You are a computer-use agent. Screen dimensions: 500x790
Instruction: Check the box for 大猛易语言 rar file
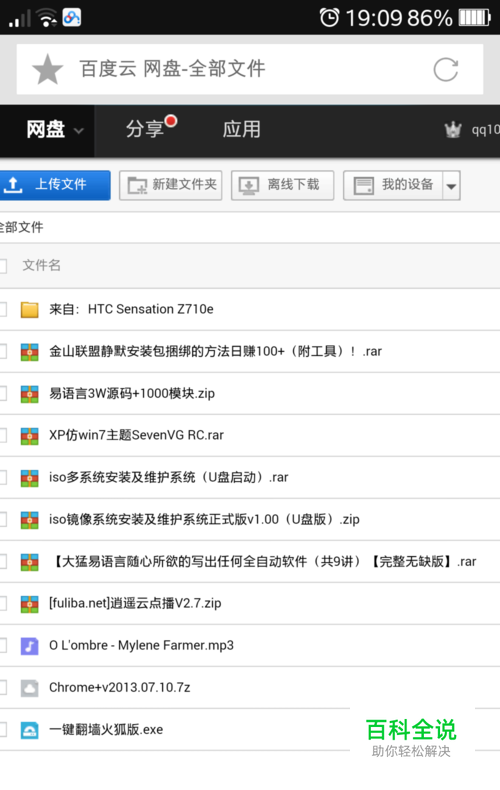coord(3,561)
